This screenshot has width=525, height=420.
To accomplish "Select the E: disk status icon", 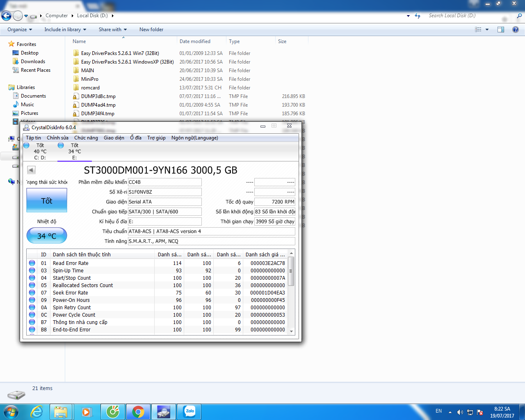I will pos(61,145).
